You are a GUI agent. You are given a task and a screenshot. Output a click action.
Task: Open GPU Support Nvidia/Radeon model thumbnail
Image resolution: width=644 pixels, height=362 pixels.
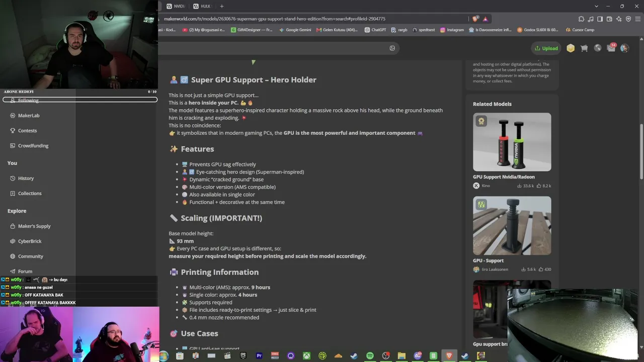point(512,142)
